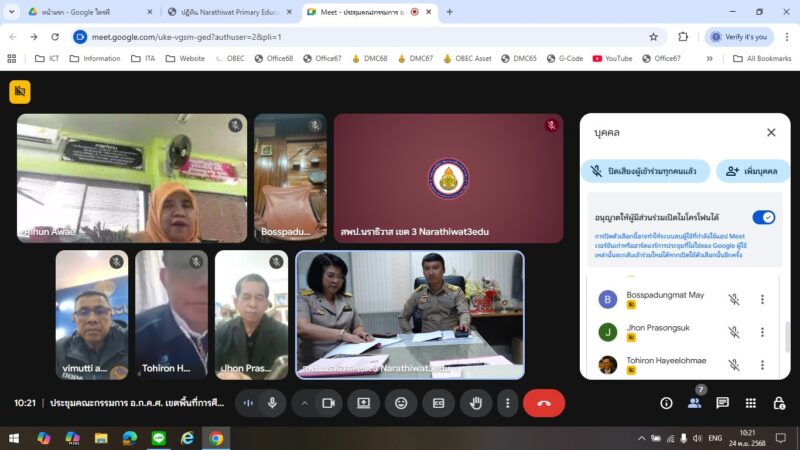Open more actions menu for Tohiron Hayeelohmae
This screenshot has width=800, height=450.
[762, 365]
